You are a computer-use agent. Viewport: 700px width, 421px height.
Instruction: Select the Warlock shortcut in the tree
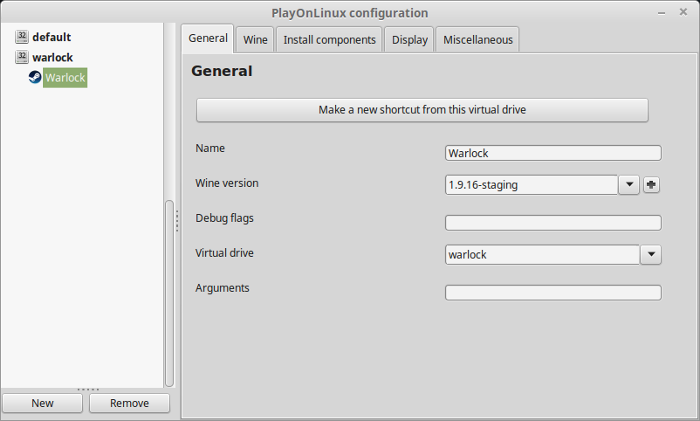click(x=65, y=78)
